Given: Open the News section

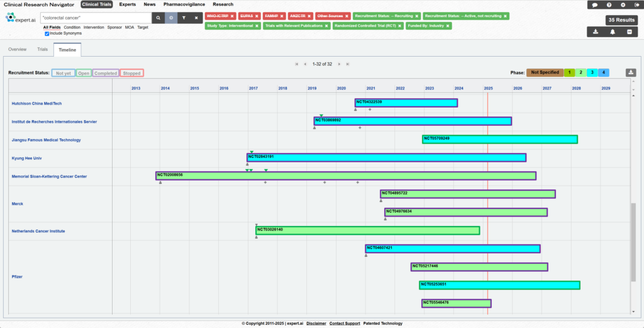Looking at the screenshot, I should [x=150, y=4].
